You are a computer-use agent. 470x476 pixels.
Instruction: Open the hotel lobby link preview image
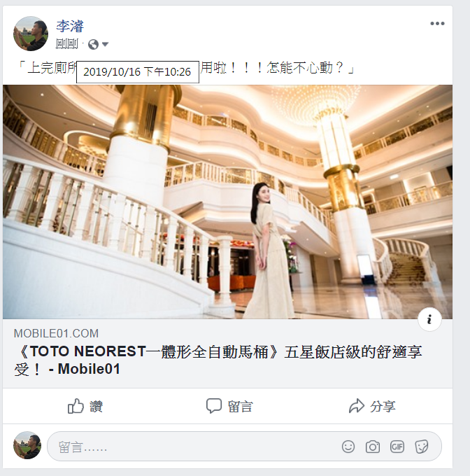[227, 202]
